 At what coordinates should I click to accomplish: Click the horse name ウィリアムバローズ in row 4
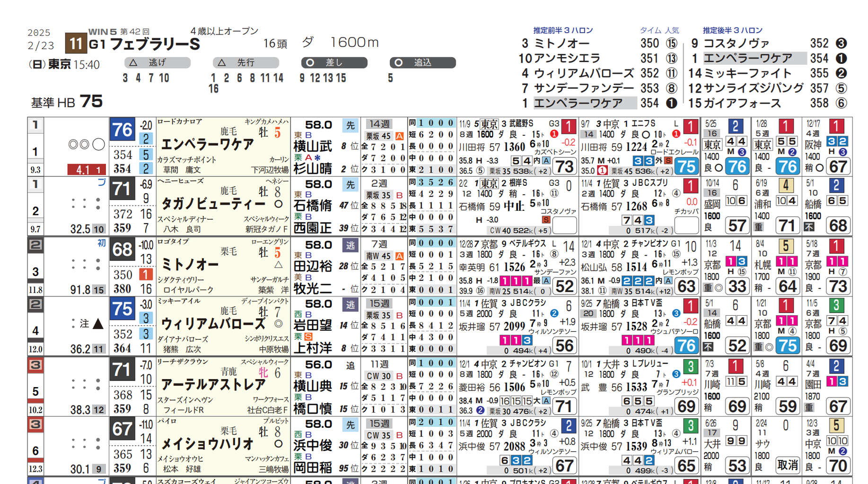213,324
